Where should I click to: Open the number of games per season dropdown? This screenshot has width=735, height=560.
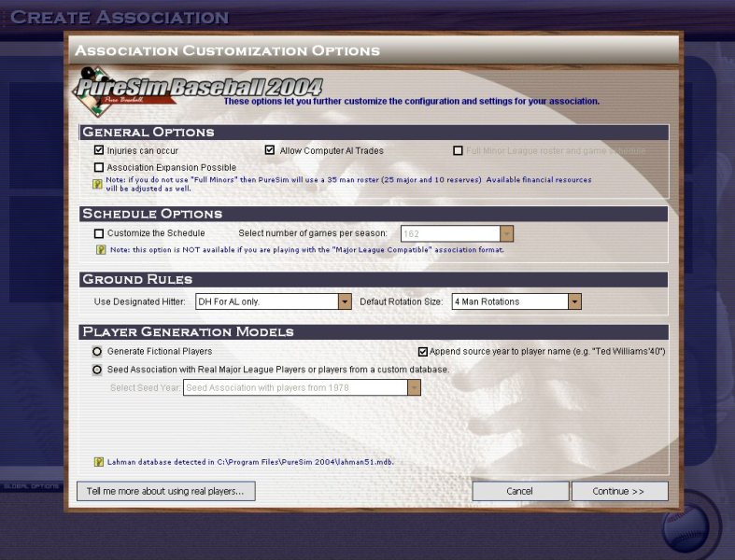(506, 233)
